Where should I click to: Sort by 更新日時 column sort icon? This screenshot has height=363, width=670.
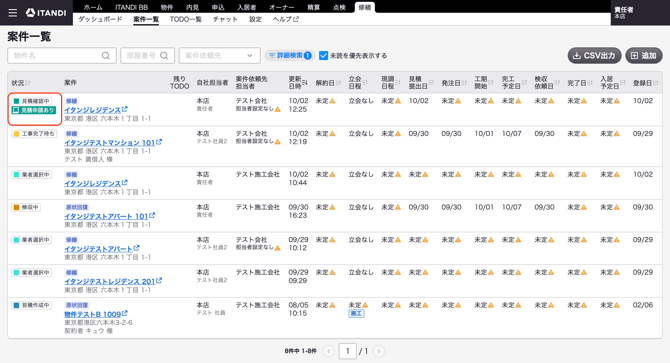coord(305,82)
